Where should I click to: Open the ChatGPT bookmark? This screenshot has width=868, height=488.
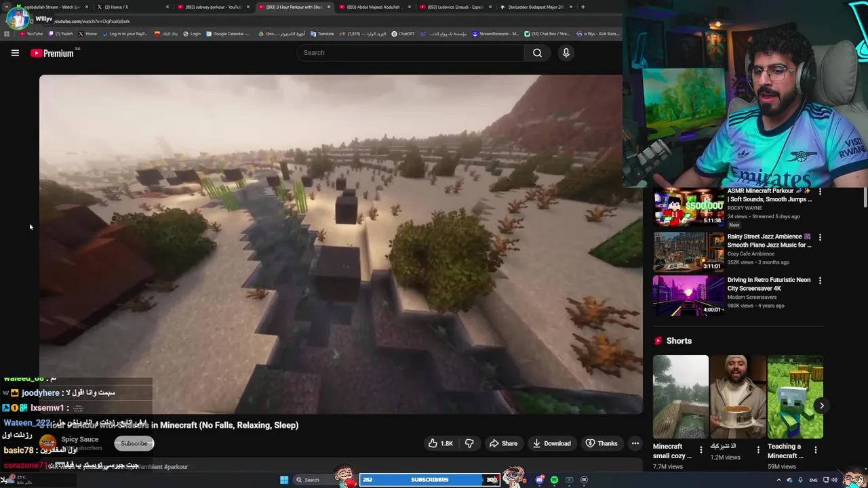click(403, 34)
